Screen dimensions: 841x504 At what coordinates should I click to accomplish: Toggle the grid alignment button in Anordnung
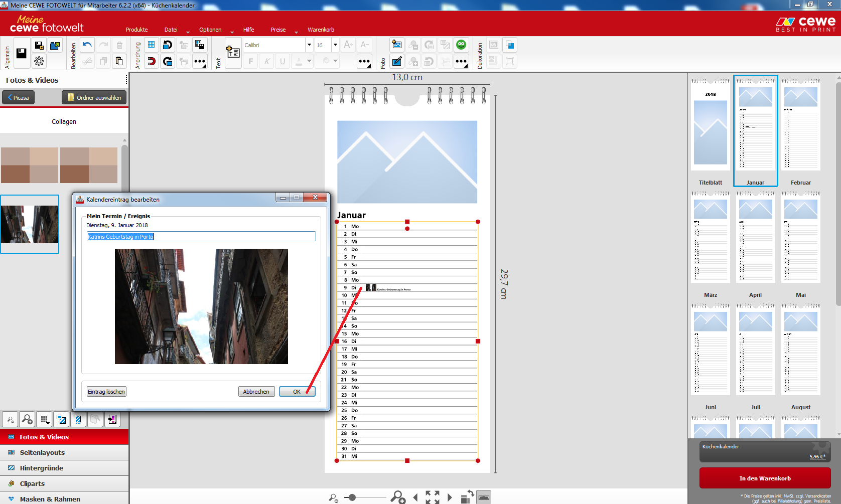click(151, 45)
